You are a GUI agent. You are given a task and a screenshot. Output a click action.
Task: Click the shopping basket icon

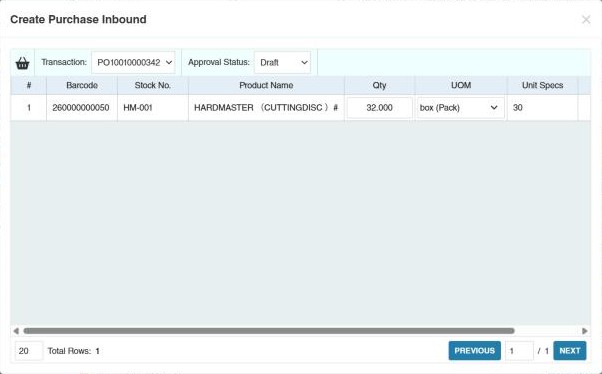point(22,63)
